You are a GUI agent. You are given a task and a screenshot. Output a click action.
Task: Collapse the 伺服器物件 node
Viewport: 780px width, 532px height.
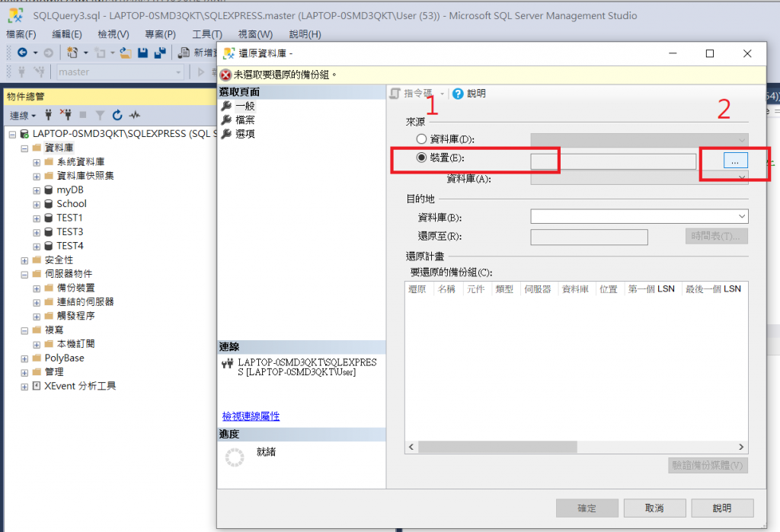(24, 275)
